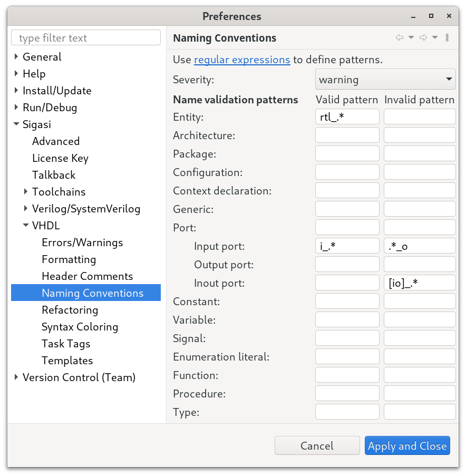Image resolution: width=466 pixels, height=476 pixels.
Task: Expand the Verilog/SystemVerilog node
Action: [26, 208]
